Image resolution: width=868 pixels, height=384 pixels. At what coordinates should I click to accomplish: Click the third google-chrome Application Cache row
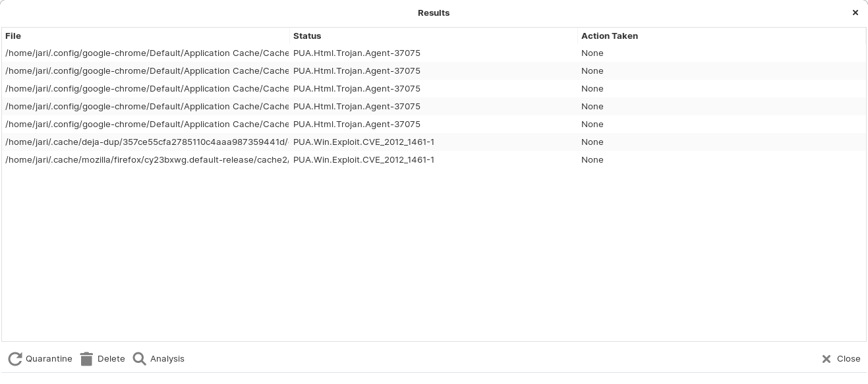[147, 89]
